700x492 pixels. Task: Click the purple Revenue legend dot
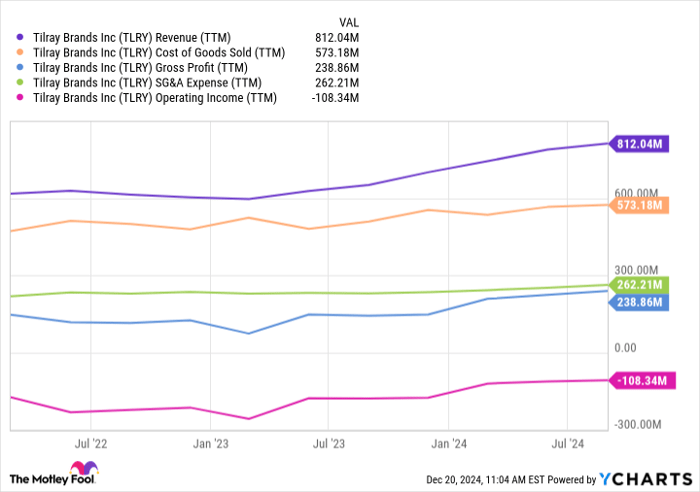[x=22, y=36]
